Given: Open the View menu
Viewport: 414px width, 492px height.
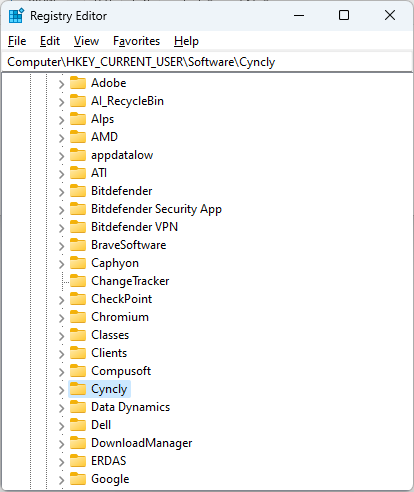Looking at the screenshot, I should pyautogui.click(x=86, y=41).
